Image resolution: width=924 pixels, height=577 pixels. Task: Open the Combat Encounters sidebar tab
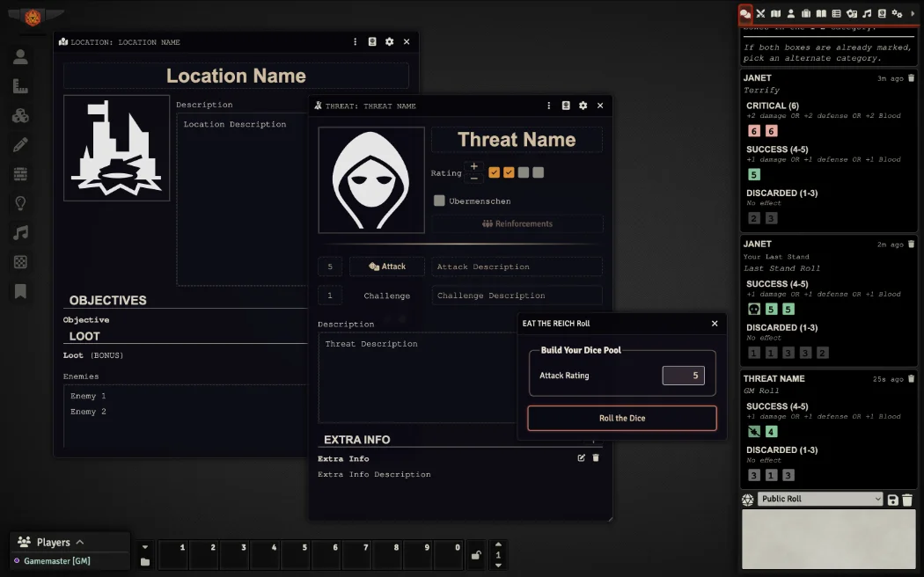[x=761, y=13]
